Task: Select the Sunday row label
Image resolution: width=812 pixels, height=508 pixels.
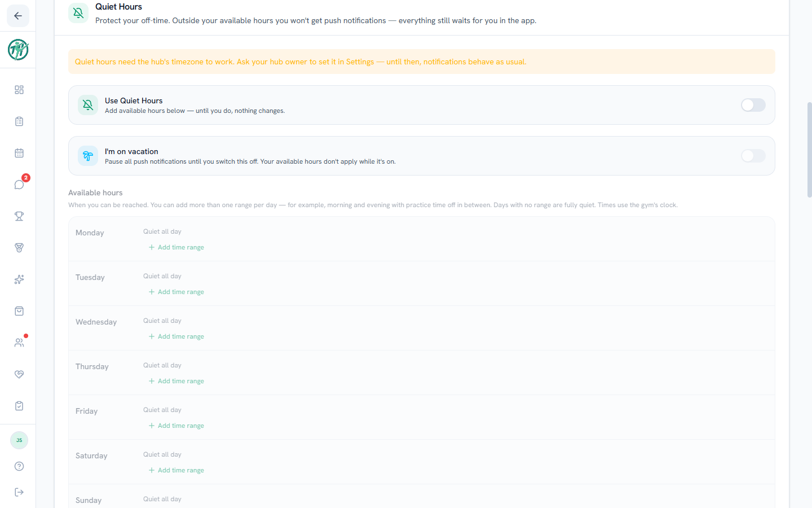Action: (x=89, y=500)
